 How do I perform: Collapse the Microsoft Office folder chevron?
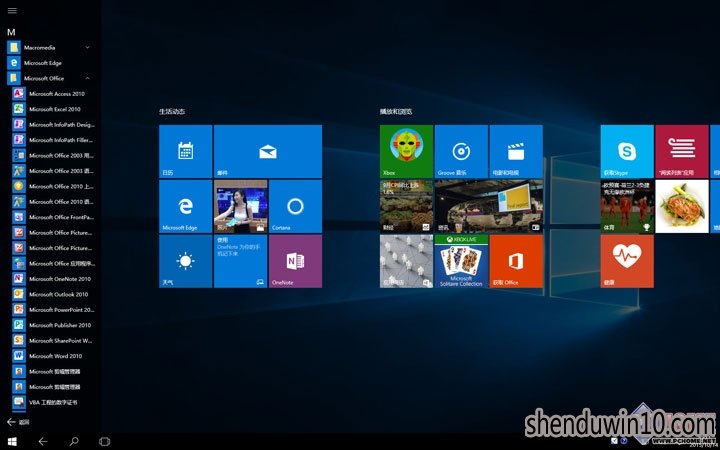87,78
